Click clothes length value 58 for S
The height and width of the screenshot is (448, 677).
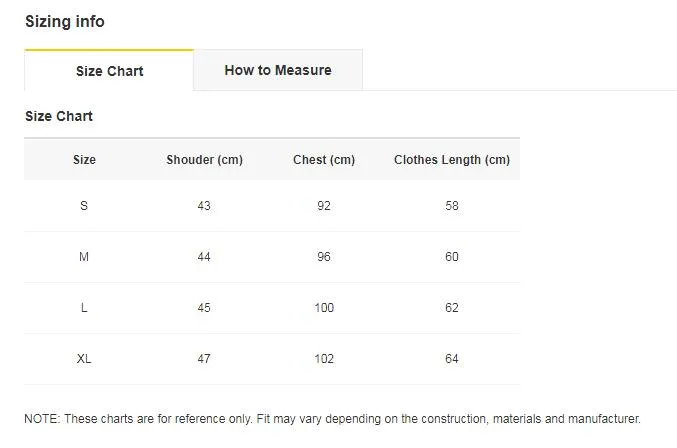pyautogui.click(x=452, y=206)
